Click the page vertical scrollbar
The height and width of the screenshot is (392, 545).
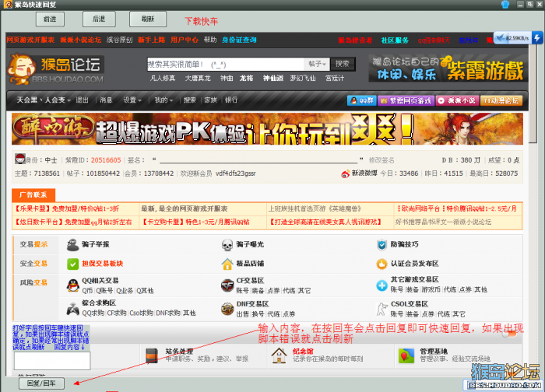(x=533, y=94)
